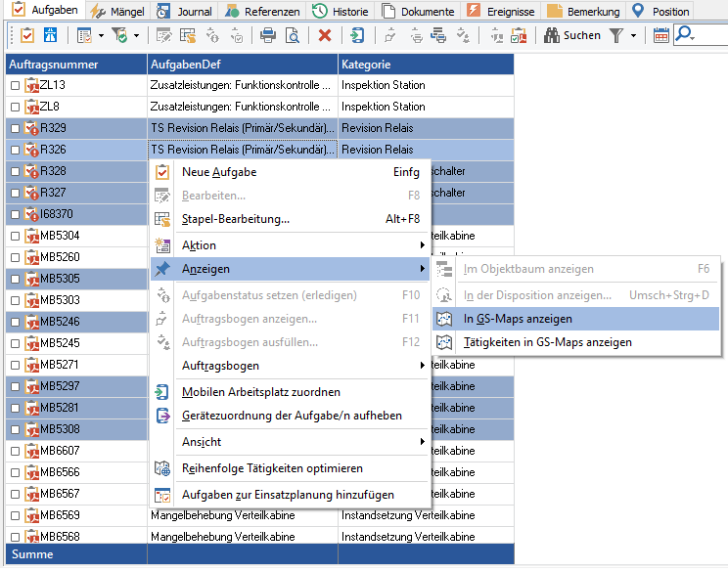Expand the Aktion submenu
The image size is (728, 572).
point(291,245)
